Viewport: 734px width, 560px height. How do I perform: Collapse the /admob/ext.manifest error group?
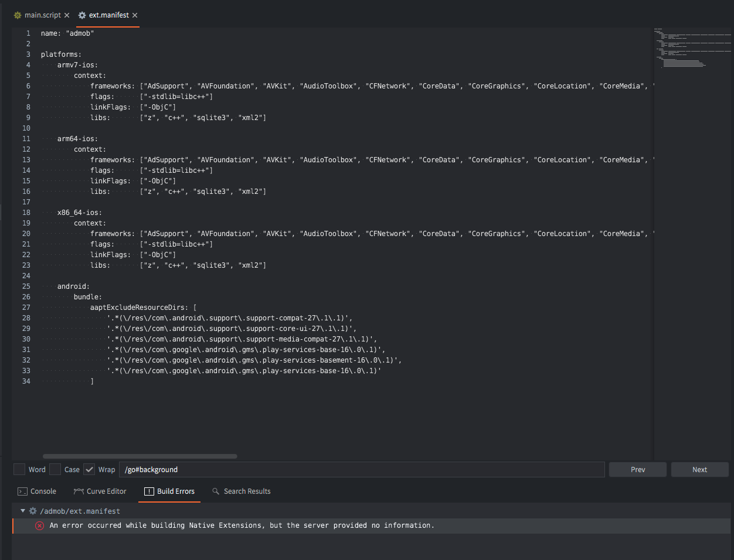coord(23,511)
